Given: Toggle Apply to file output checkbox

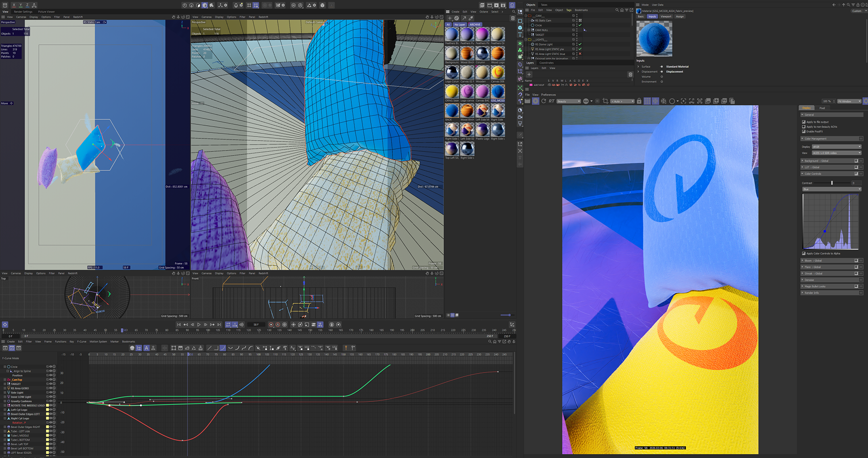Looking at the screenshot, I should click(803, 122).
